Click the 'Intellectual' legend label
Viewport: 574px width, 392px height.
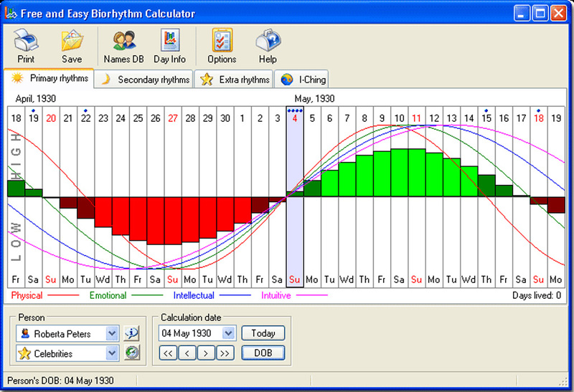click(194, 295)
